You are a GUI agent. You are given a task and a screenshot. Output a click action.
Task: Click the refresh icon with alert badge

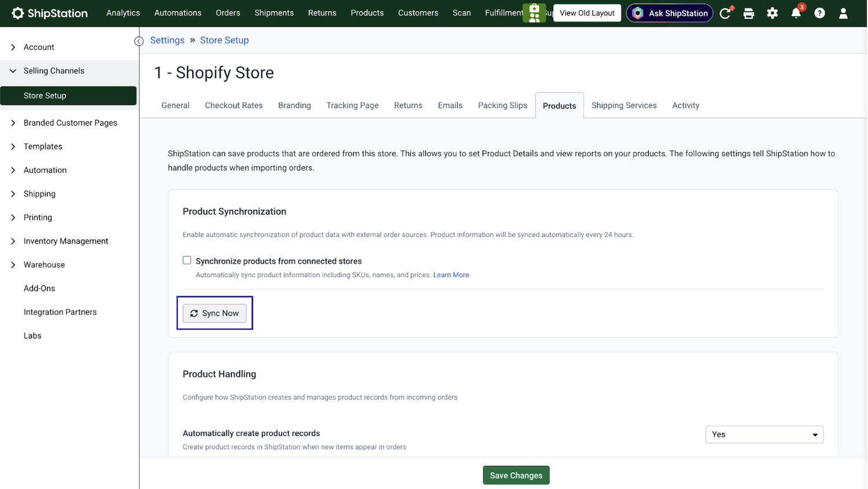tap(726, 13)
